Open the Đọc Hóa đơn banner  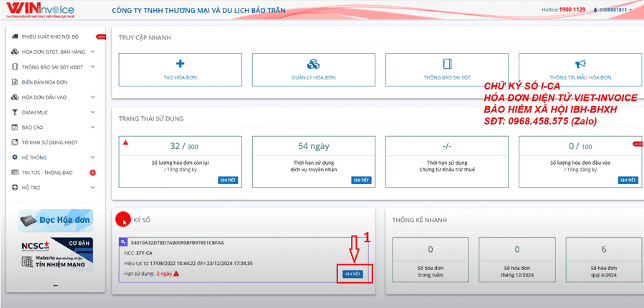[x=55, y=221]
